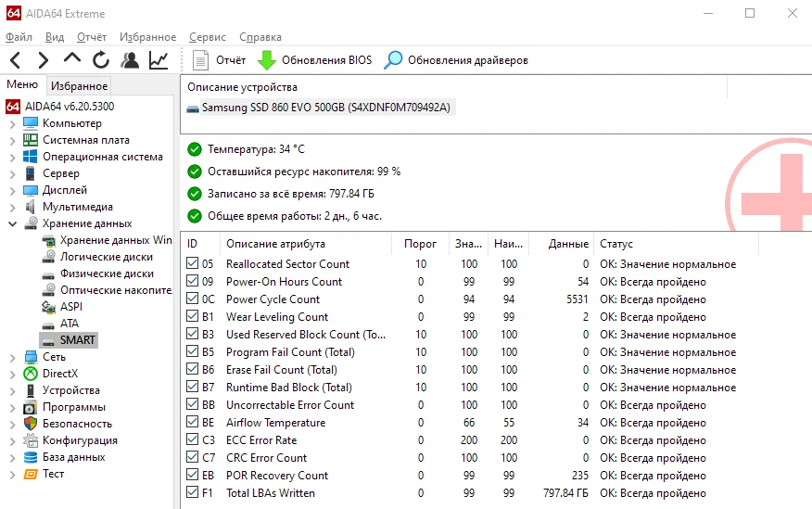
Task: Select the Системная плата icon
Action: pos(31,140)
